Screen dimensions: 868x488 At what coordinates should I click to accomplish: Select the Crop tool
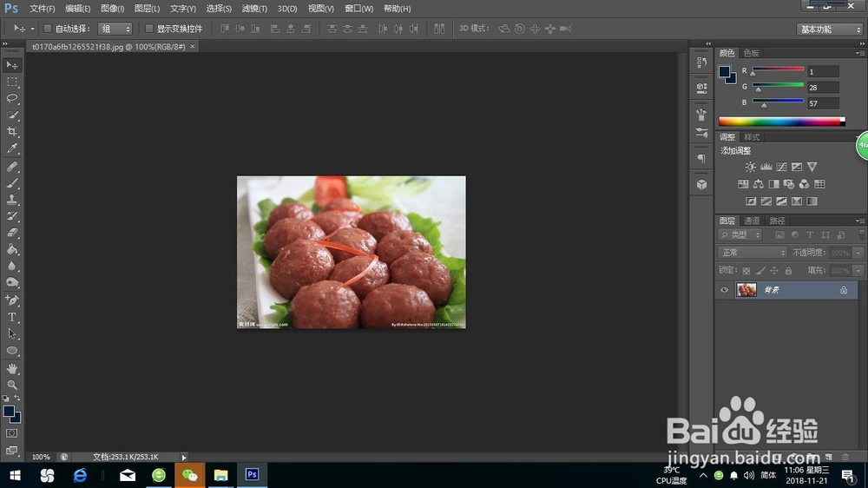pos(11,132)
